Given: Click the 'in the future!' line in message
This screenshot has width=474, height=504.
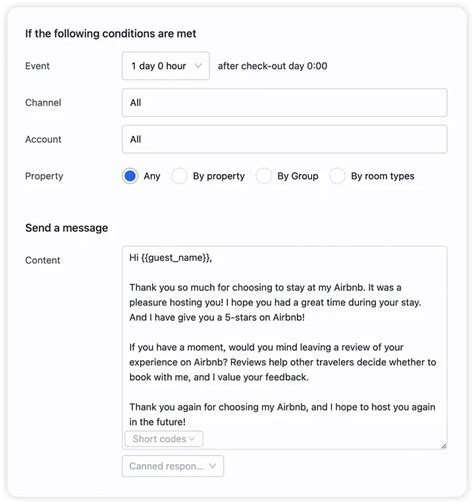Looking at the screenshot, I should point(157,422).
